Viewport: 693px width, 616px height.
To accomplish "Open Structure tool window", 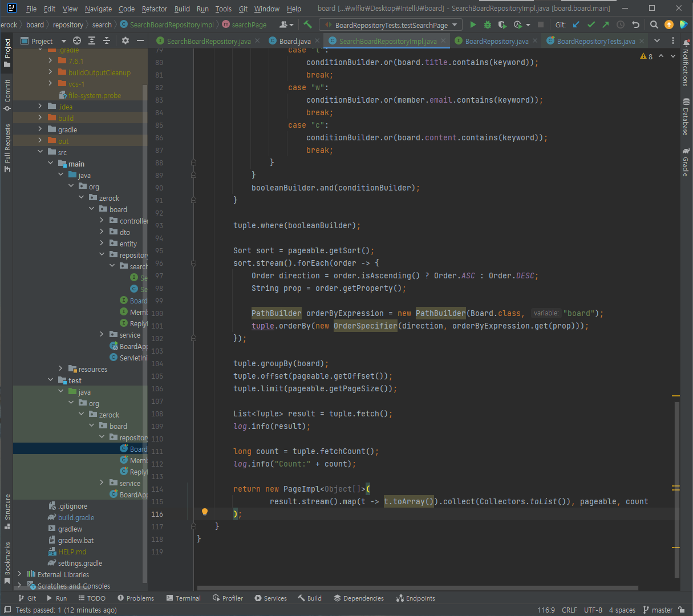I will click(7, 511).
